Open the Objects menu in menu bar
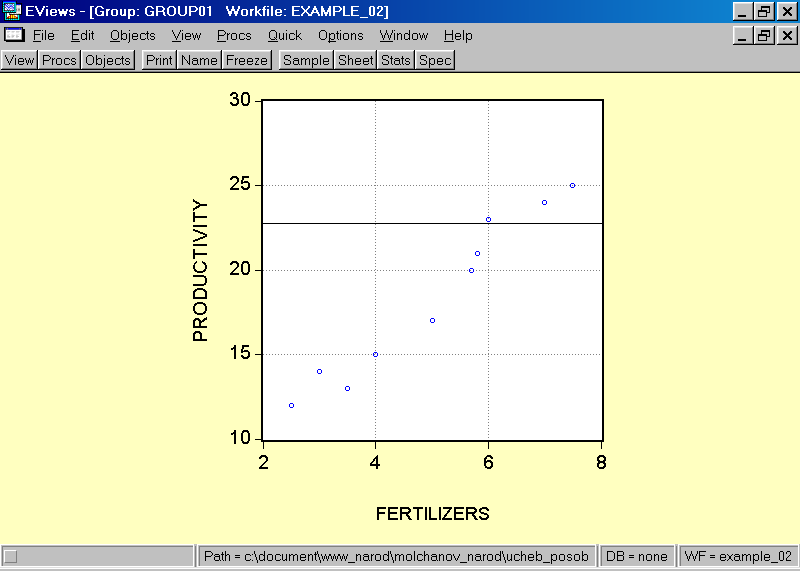Image resolution: width=800 pixels, height=571 pixels. point(133,35)
